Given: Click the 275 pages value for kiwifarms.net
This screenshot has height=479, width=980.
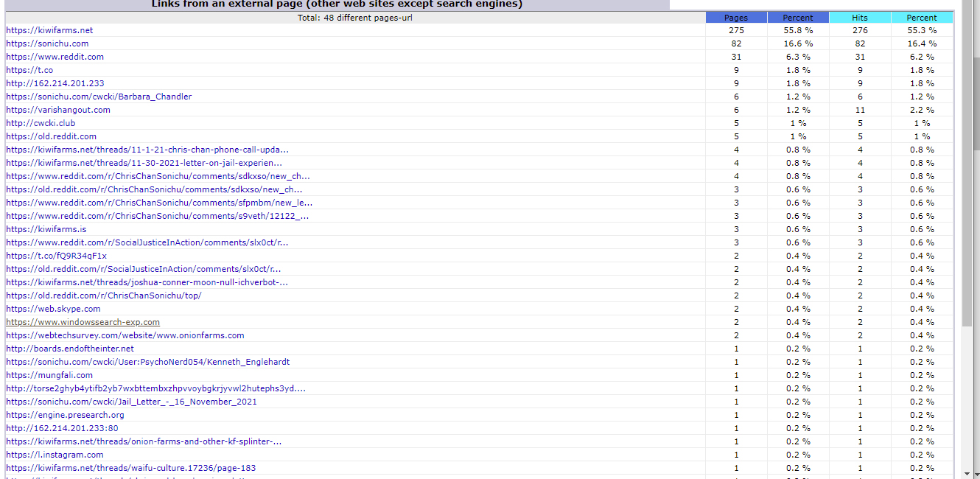Looking at the screenshot, I should pos(736,30).
